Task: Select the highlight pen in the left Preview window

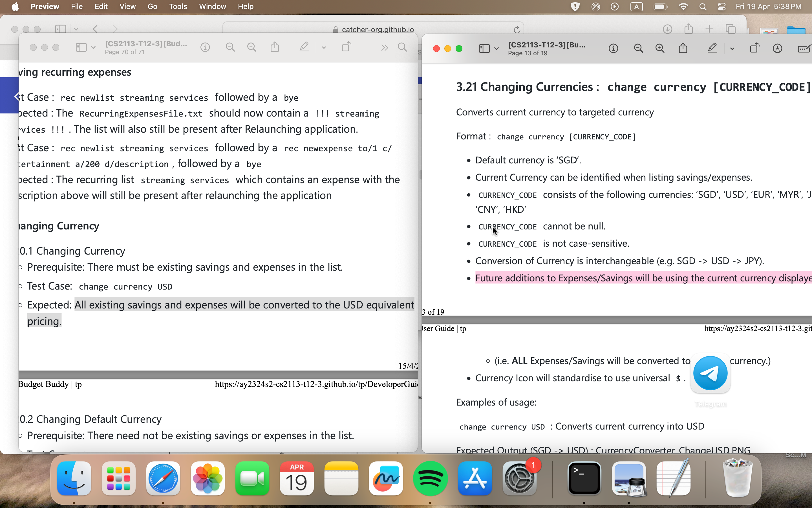Action: pos(304,47)
